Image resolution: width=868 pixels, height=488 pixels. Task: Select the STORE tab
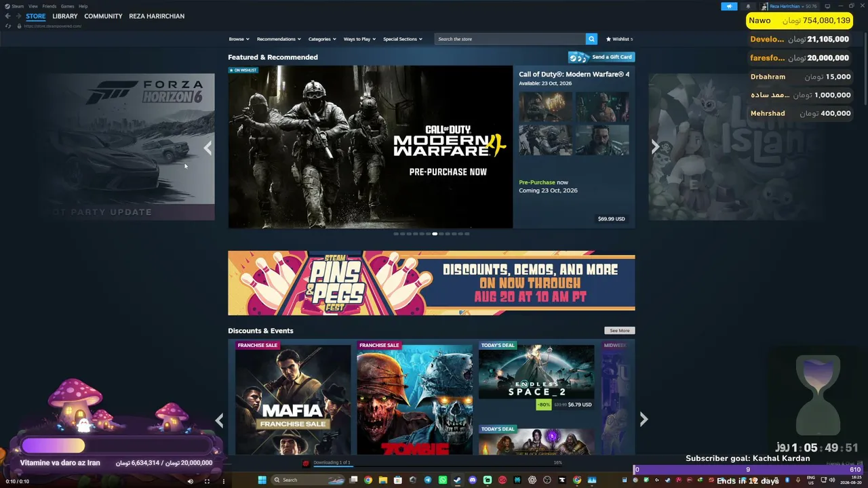pos(36,16)
